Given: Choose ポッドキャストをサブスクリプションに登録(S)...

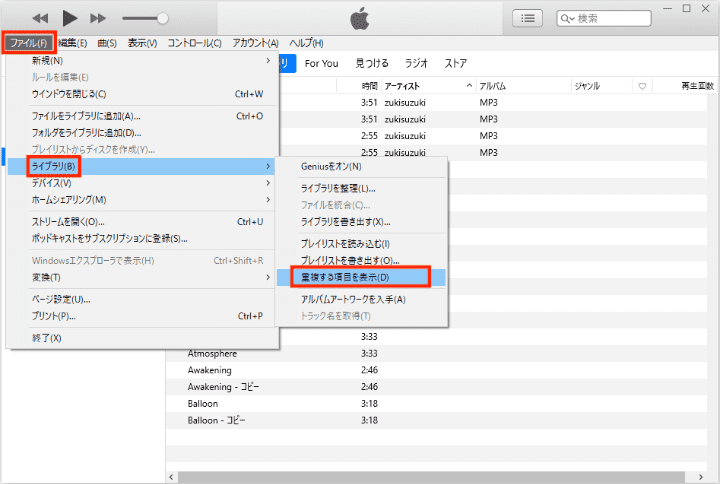Looking at the screenshot, I should (x=143, y=239).
